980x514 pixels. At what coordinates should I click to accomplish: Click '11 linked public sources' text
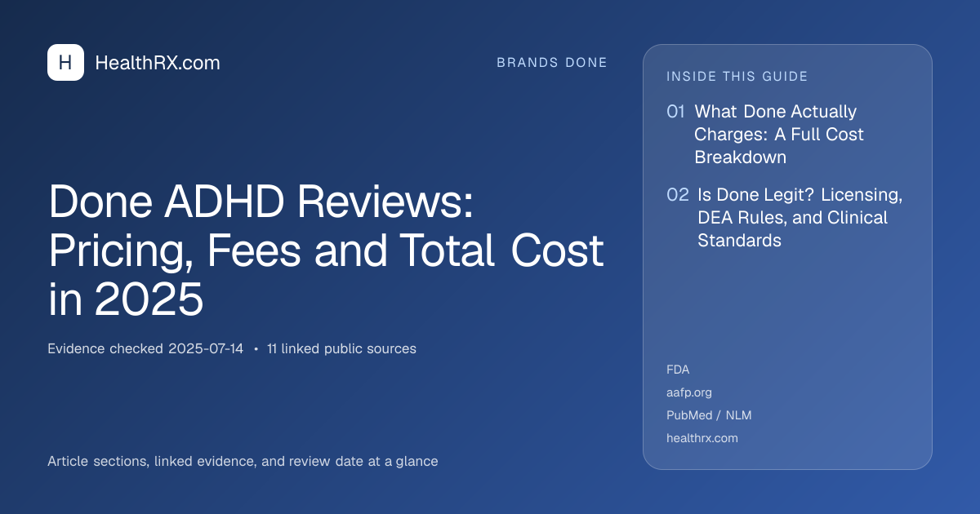[x=341, y=348]
